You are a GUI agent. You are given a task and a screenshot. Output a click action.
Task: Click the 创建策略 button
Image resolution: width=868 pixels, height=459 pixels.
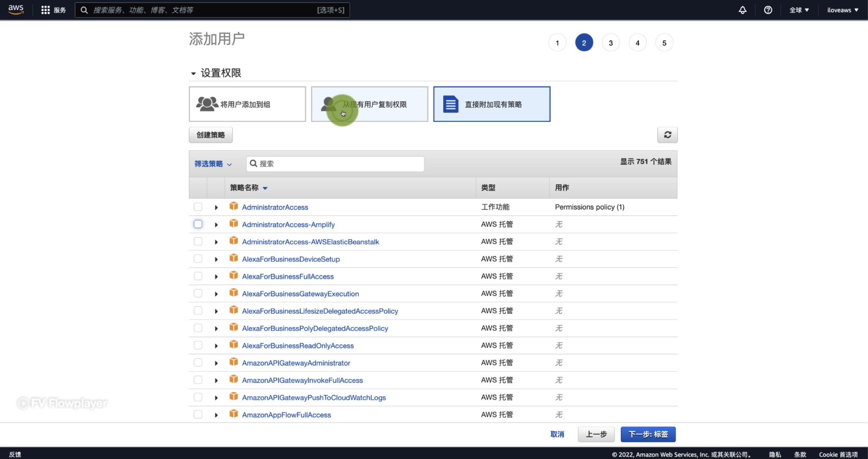211,135
